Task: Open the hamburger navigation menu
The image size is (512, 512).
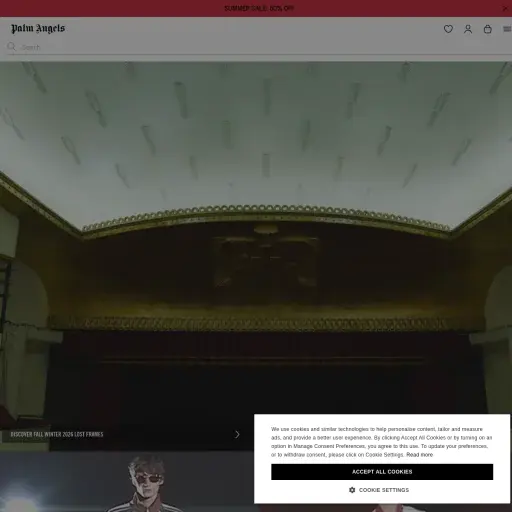Action: (x=507, y=29)
